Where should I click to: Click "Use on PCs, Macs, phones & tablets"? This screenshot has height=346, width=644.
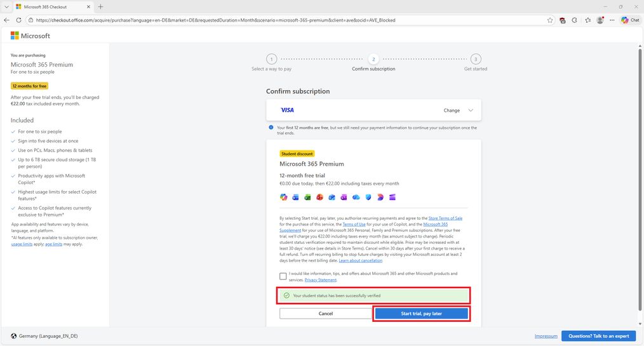[x=55, y=150]
